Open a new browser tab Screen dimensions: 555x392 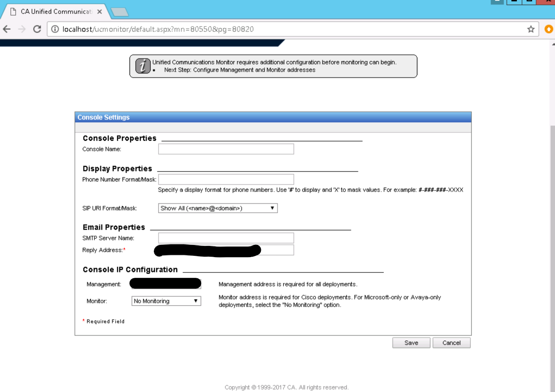click(120, 12)
